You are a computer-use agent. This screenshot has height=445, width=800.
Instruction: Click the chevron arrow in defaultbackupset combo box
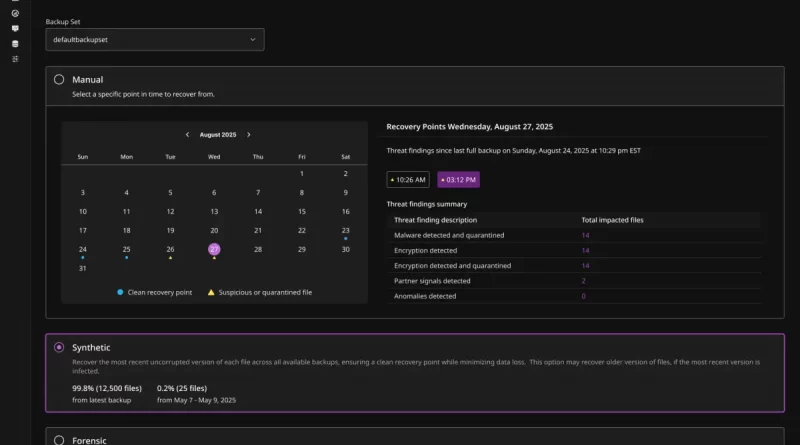251,39
